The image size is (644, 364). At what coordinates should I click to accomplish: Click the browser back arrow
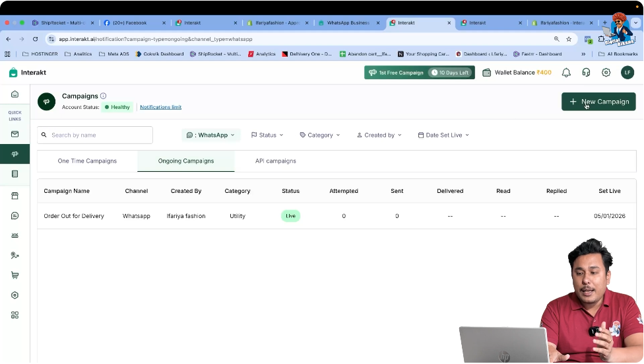(x=9, y=39)
